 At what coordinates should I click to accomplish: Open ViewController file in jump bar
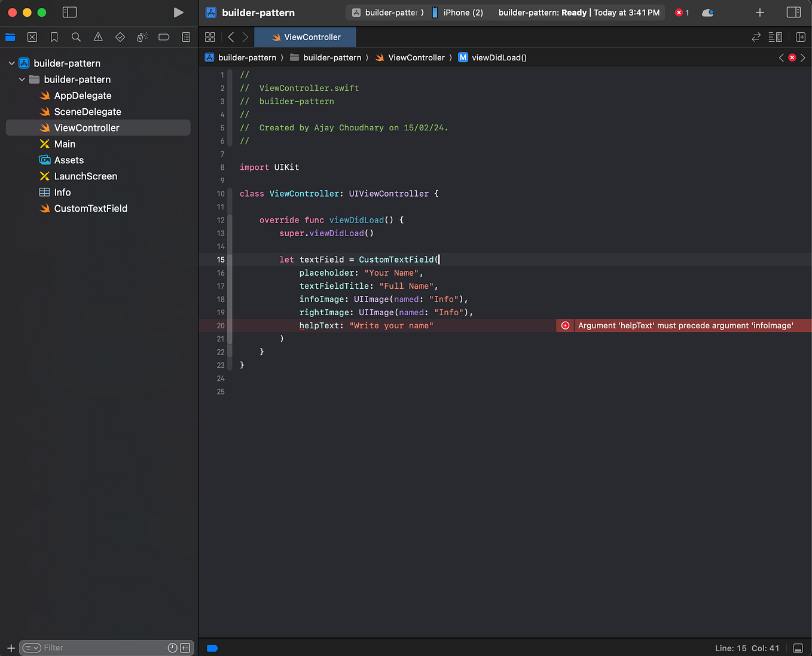point(410,57)
